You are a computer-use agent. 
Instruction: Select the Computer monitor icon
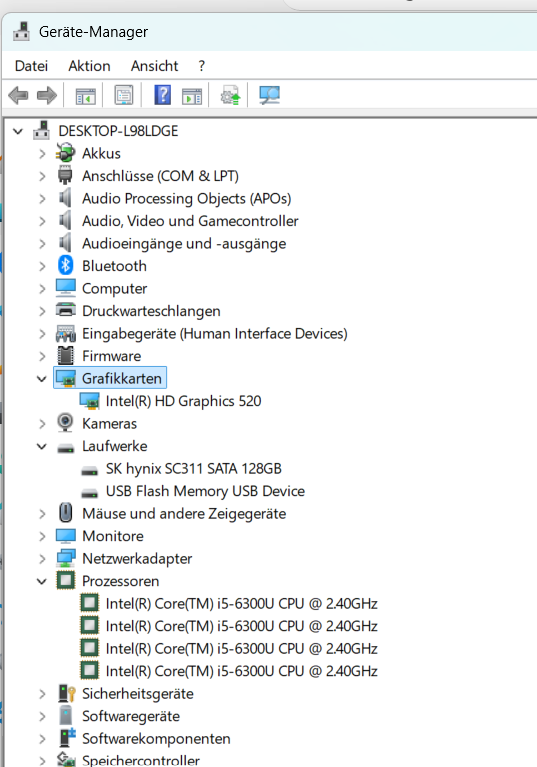[66, 288]
